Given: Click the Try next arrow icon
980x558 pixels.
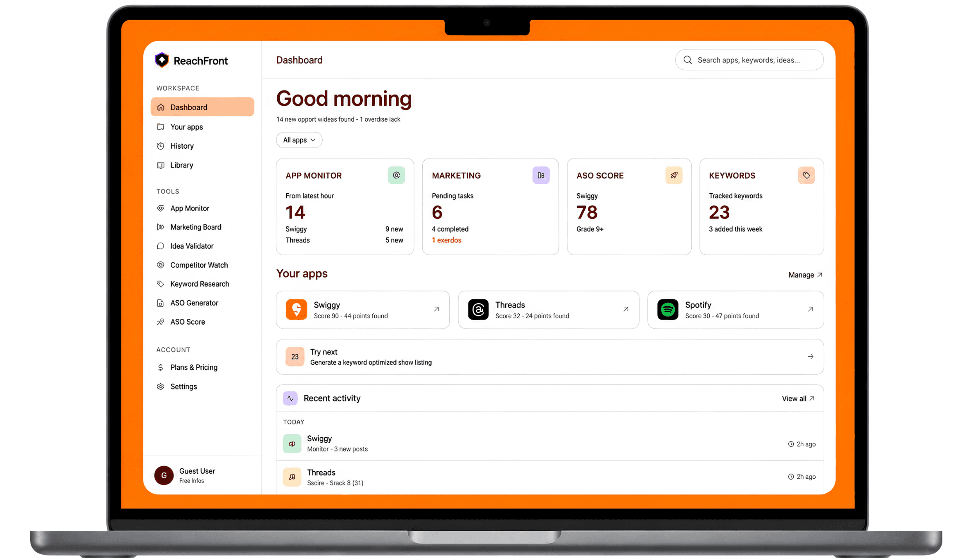Looking at the screenshot, I should coord(811,356).
